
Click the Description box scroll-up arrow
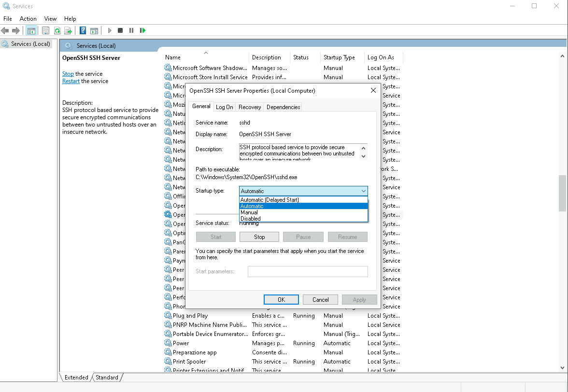(364, 148)
